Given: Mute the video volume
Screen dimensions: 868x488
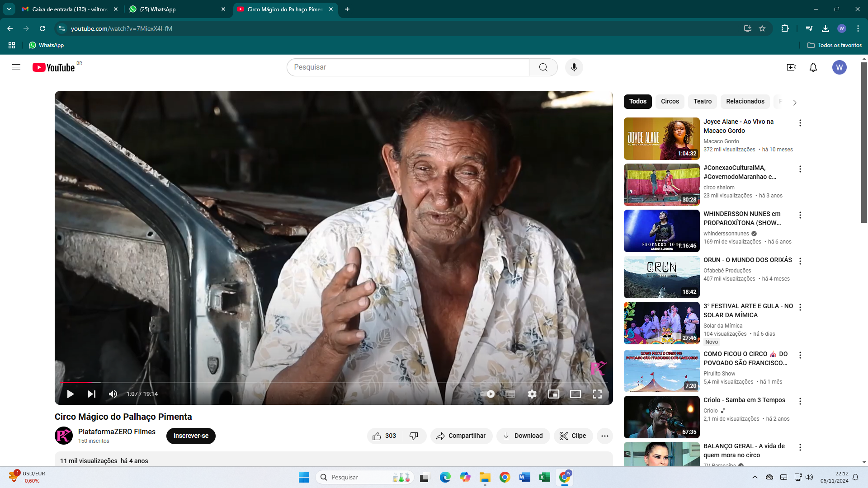Looking at the screenshot, I should (113, 394).
